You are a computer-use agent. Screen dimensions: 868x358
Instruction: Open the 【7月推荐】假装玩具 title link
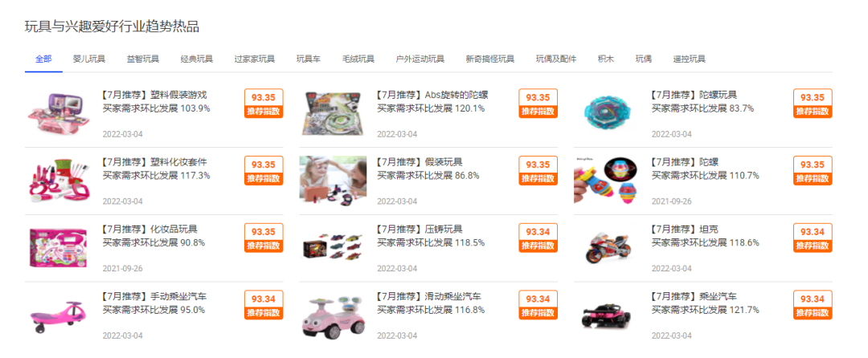coord(420,162)
